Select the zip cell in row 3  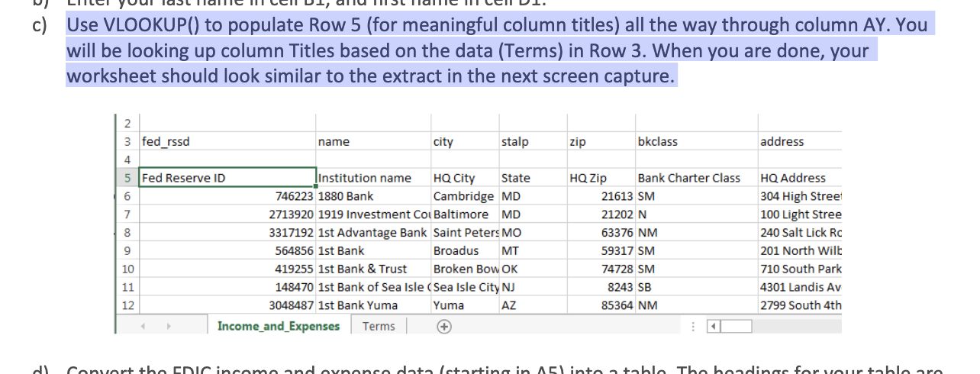point(600,141)
